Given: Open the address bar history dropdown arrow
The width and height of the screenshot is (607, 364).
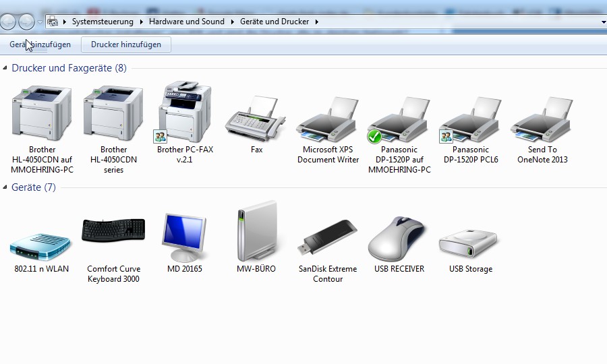Looking at the screenshot, I should pyautogui.click(x=604, y=22).
